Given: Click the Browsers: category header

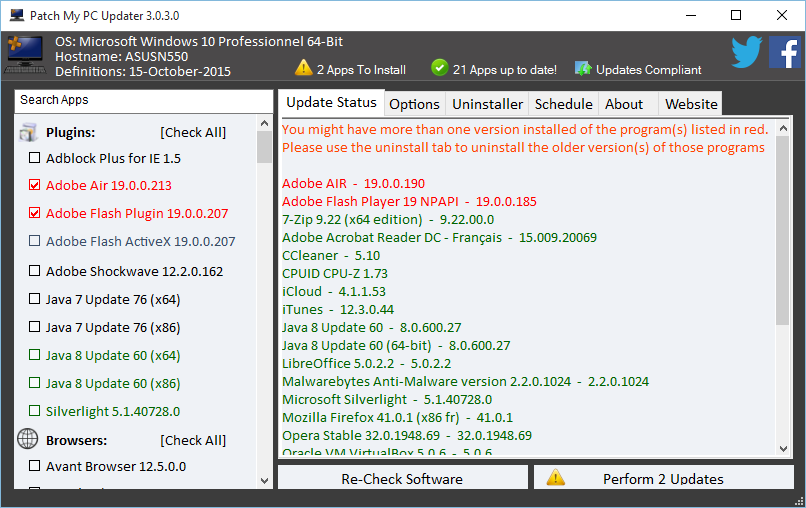Looking at the screenshot, I should (77, 440).
